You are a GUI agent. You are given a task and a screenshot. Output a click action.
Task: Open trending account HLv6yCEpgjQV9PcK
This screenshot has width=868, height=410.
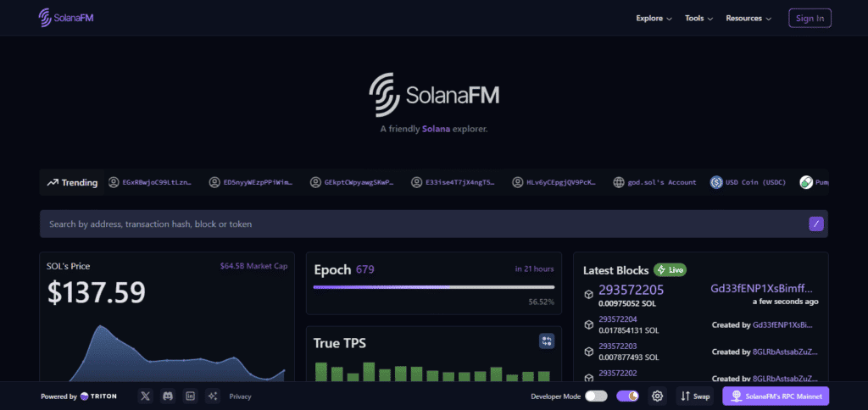pos(554,182)
